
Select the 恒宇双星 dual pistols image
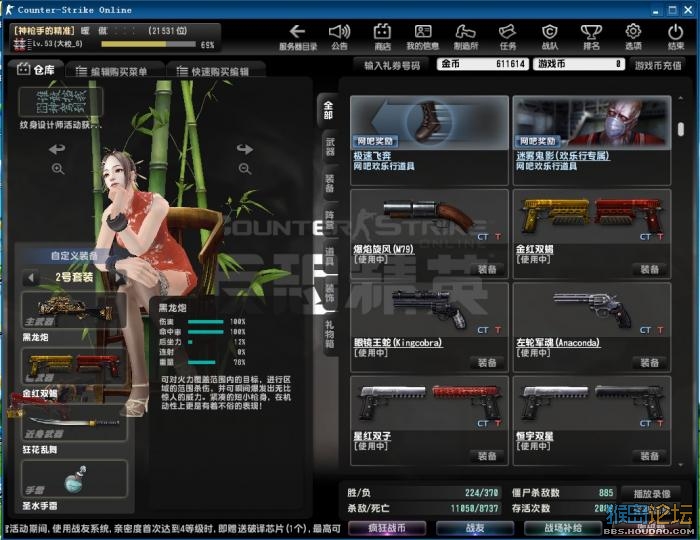point(592,403)
